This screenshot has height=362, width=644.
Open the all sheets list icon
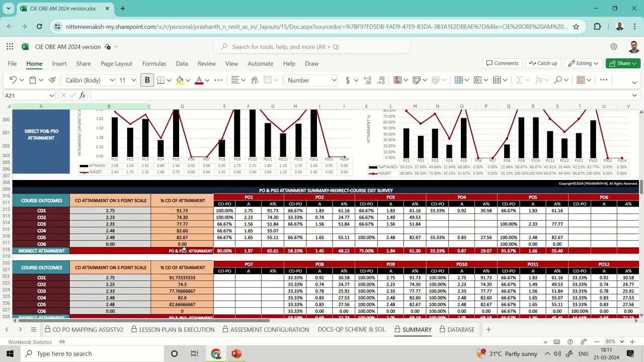[x=33, y=329]
